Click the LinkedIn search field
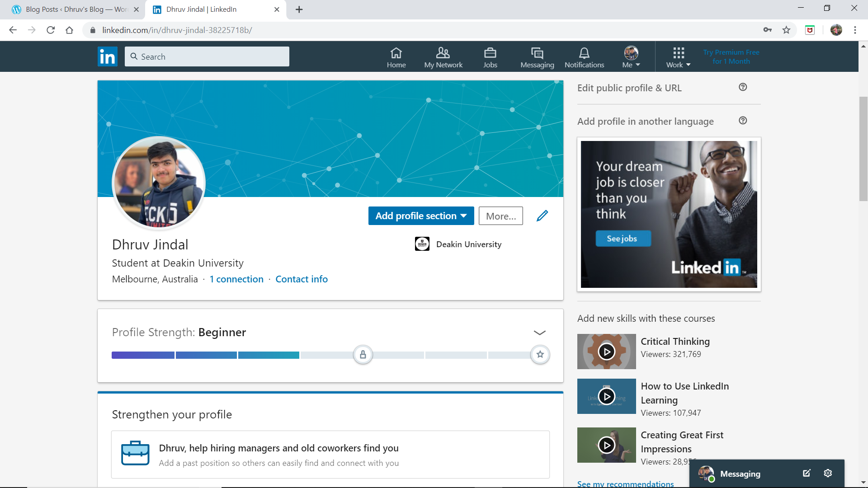The width and height of the screenshot is (868, 488). (207, 56)
